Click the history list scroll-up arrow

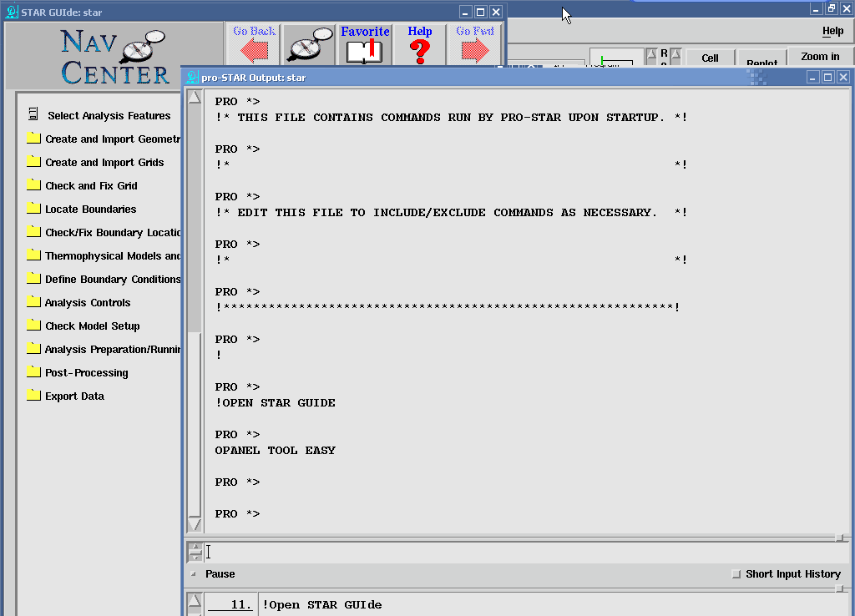coord(195,601)
